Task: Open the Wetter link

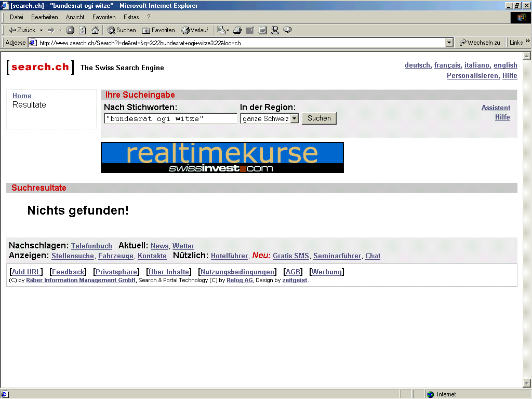Action: click(183, 246)
